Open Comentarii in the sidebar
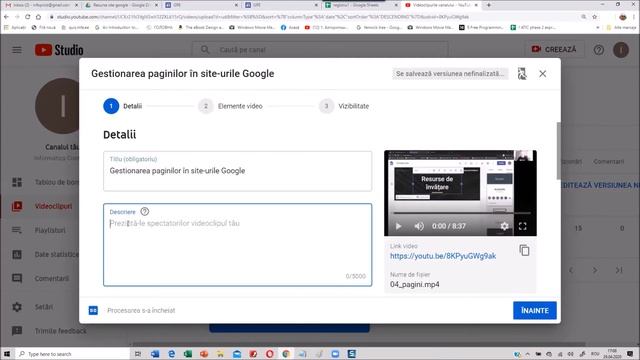The width and height of the screenshot is (640, 360). click(x=41, y=278)
